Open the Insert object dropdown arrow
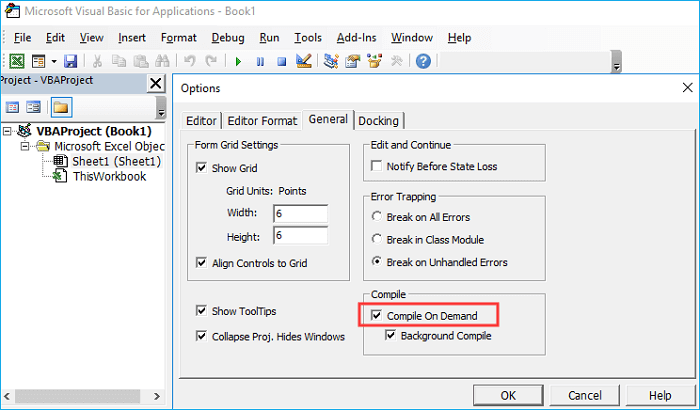The height and width of the screenshot is (410, 700). click(54, 61)
